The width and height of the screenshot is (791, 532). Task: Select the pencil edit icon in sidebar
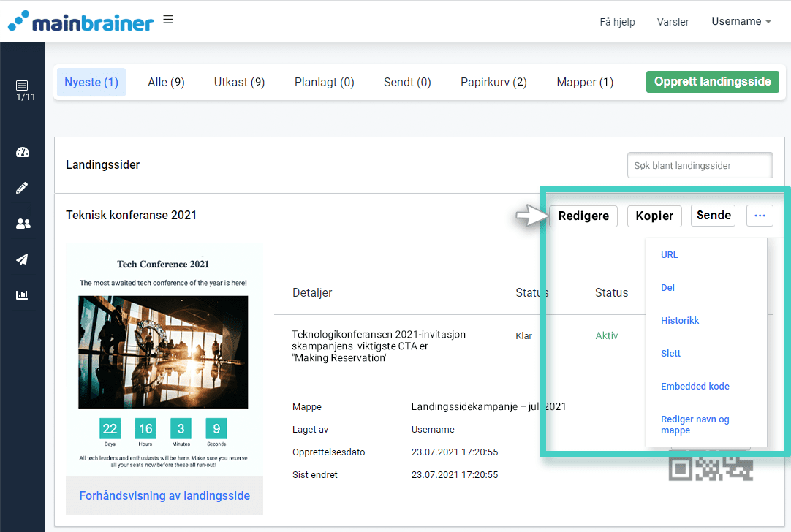pyautogui.click(x=22, y=188)
